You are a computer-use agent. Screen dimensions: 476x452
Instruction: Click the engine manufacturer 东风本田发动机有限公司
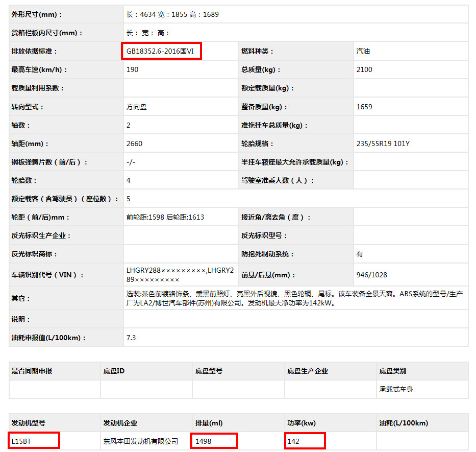[141, 441]
